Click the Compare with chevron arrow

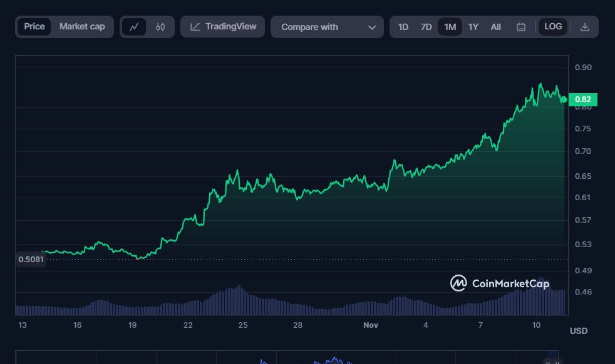click(x=372, y=28)
